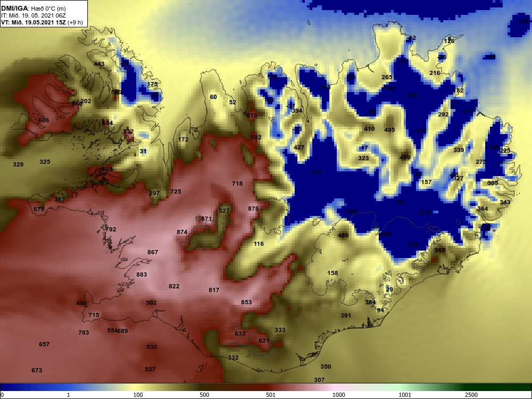This screenshot has height=399, width=532.
Task: Click the map value '725'
Action: pos(176,192)
